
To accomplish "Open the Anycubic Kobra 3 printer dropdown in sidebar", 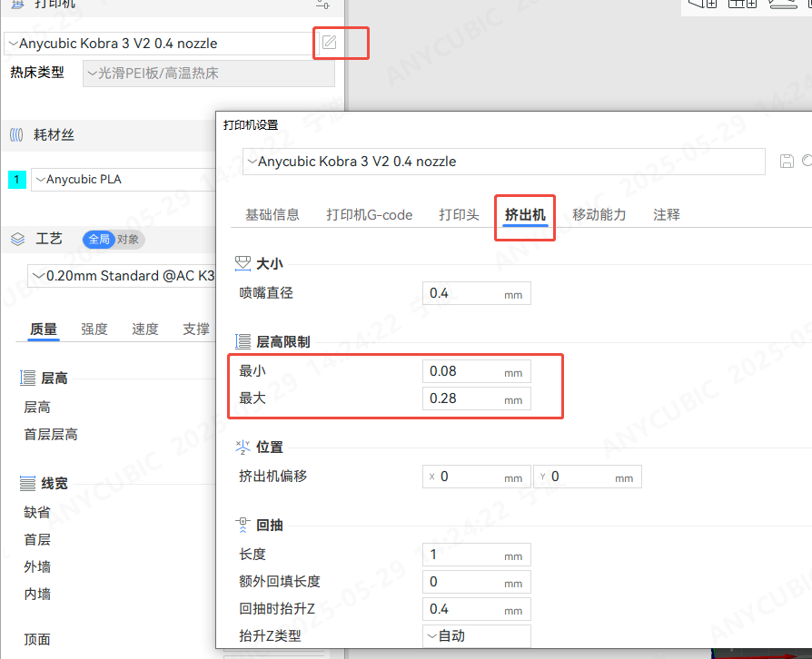I will [158, 44].
